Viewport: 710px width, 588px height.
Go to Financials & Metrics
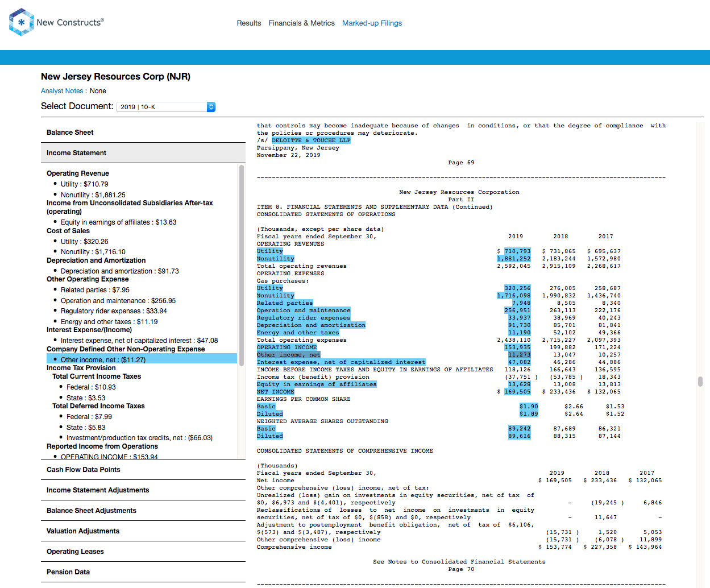(301, 23)
